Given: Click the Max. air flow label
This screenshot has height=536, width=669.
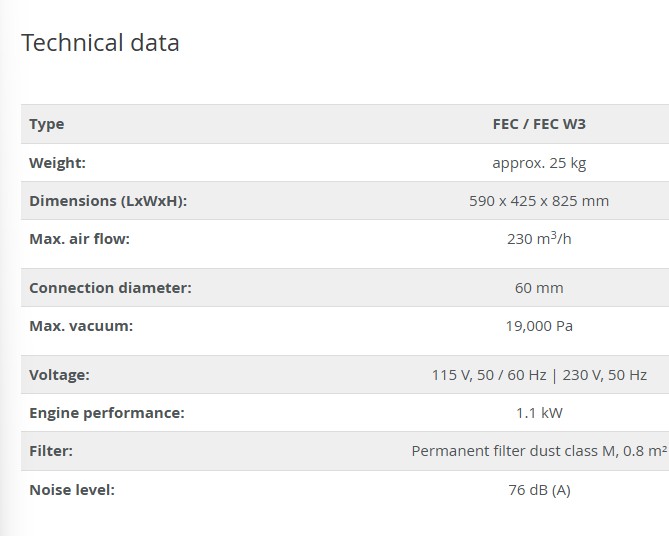Looking at the screenshot, I should tap(80, 239).
